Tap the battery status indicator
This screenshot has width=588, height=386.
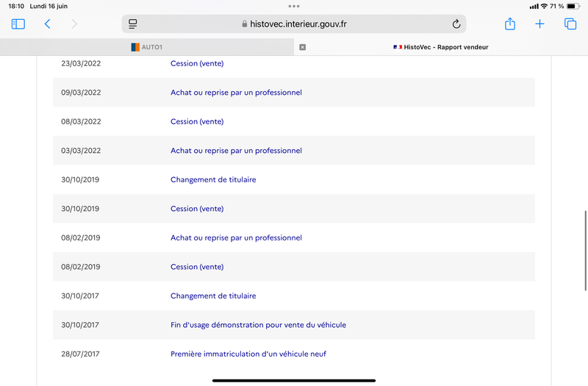tap(573, 6)
